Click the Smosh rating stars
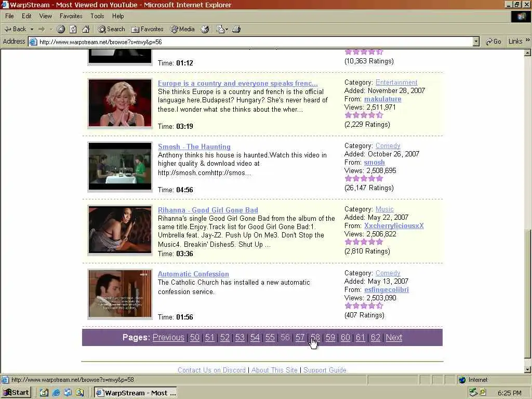This screenshot has width=532, height=399. (364, 179)
